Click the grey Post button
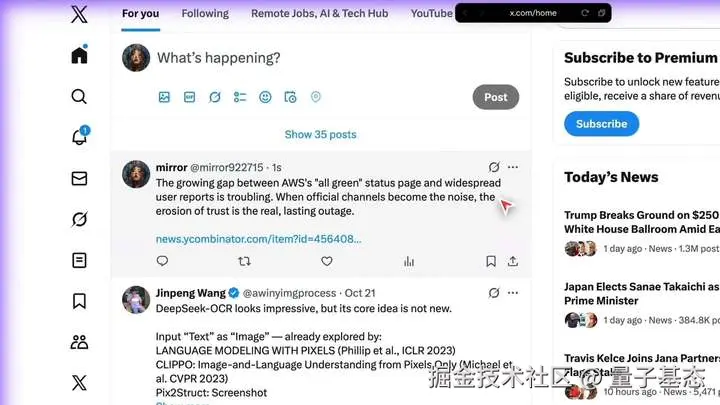The height and width of the screenshot is (405, 720). (x=495, y=97)
